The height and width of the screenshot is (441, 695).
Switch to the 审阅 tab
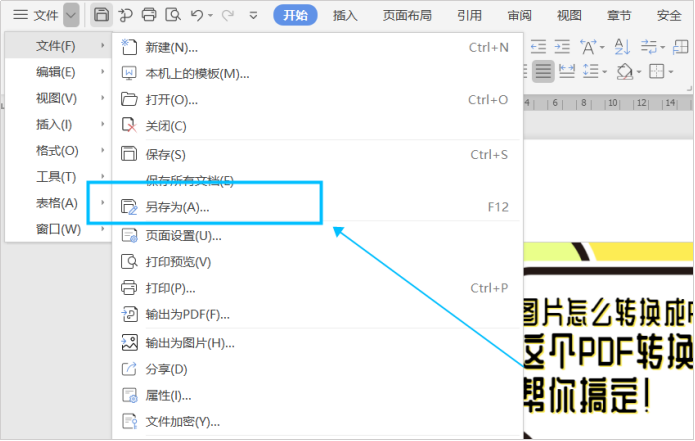[x=519, y=16]
